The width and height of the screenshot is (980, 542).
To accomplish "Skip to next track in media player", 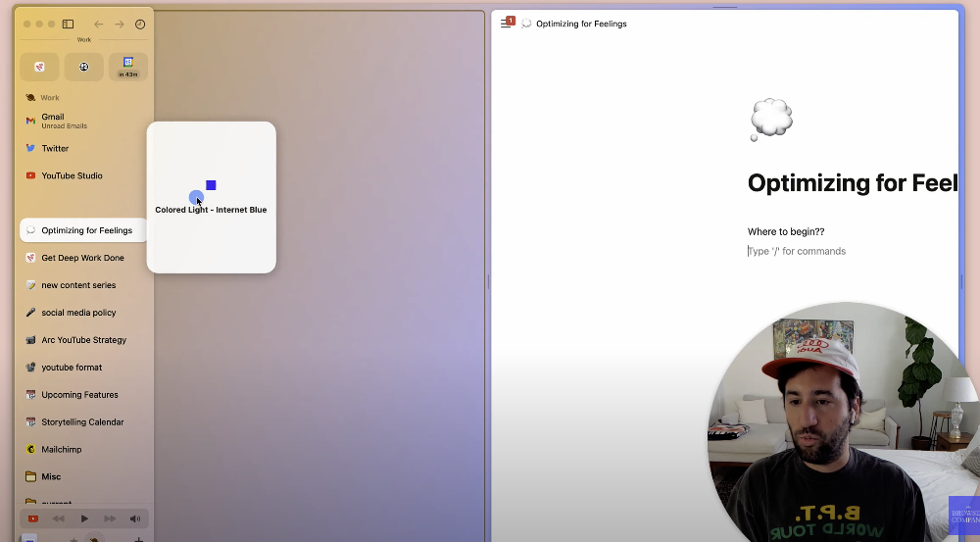I will point(110,518).
